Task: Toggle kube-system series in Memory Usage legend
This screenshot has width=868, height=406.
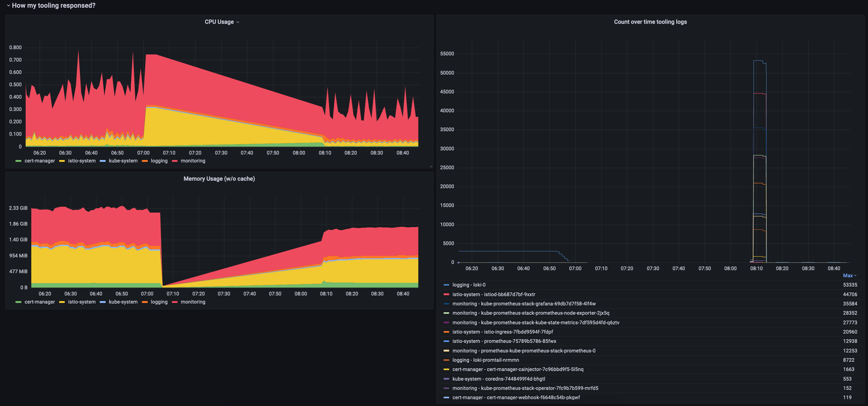Action: pyautogui.click(x=123, y=302)
